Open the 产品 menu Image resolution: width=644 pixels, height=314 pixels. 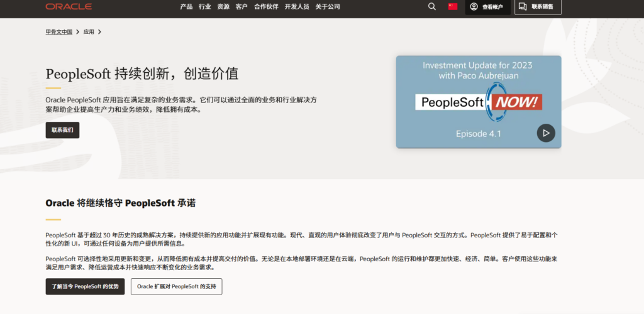tap(186, 6)
